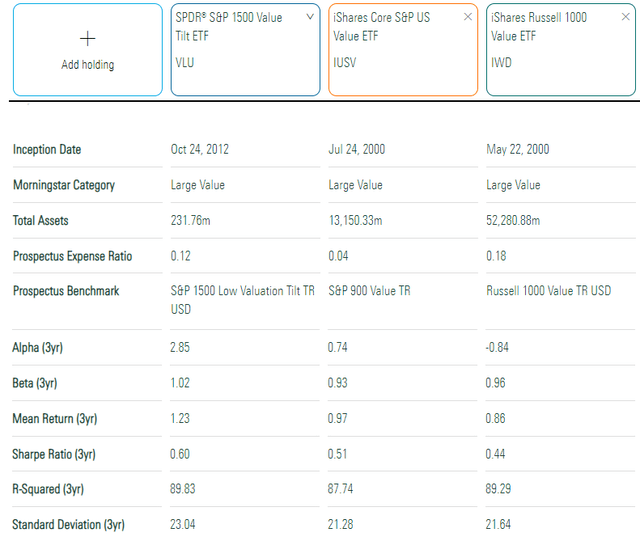Select standard deviation value 21.64
640x541 pixels.
tap(498, 524)
